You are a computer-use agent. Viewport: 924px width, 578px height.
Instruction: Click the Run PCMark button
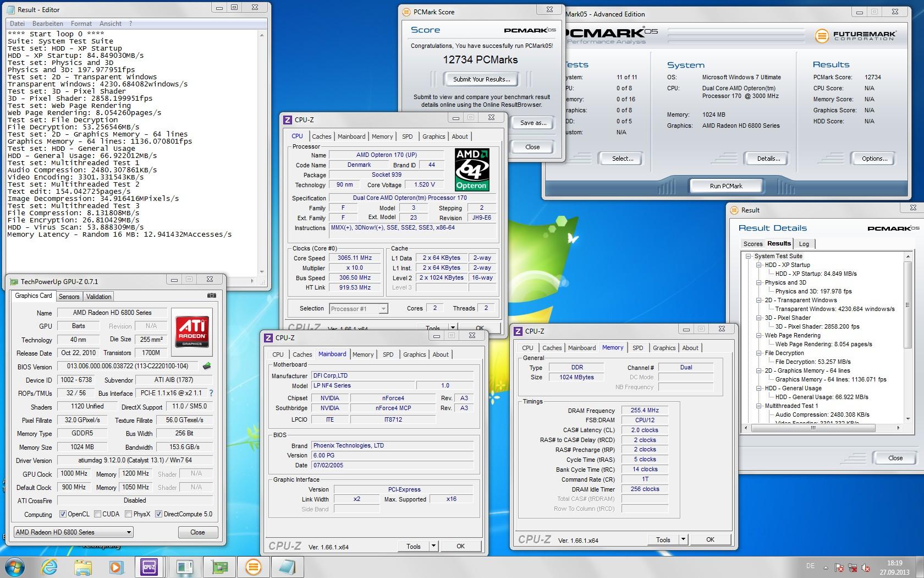(x=726, y=186)
